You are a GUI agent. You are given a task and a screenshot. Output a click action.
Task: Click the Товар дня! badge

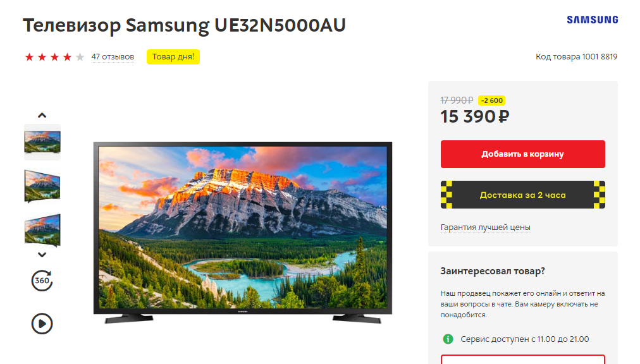point(173,57)
